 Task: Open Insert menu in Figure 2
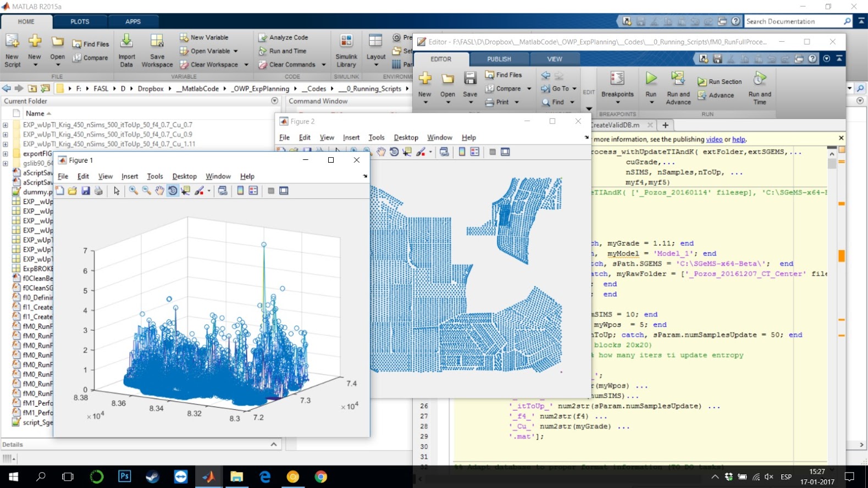(x=351, y=137)
